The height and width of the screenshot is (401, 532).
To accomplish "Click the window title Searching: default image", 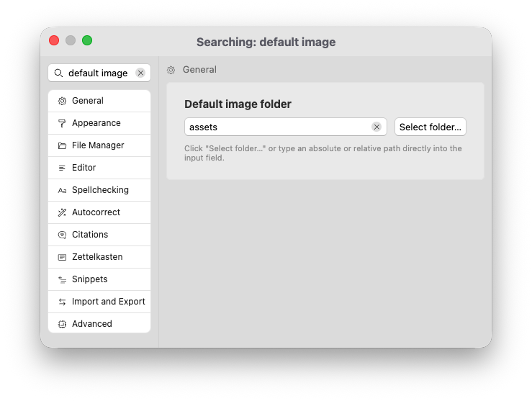I will tap(266, 42).
